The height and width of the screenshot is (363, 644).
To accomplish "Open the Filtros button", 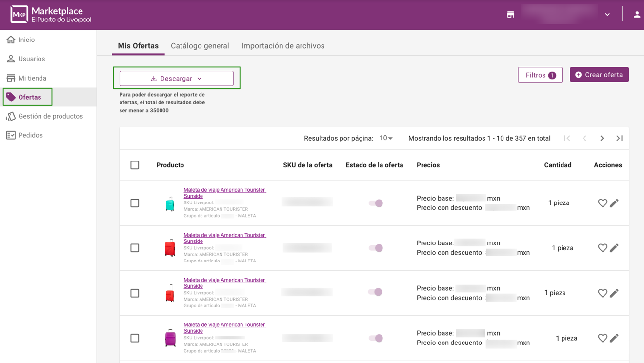I will [x=540, y=75].
